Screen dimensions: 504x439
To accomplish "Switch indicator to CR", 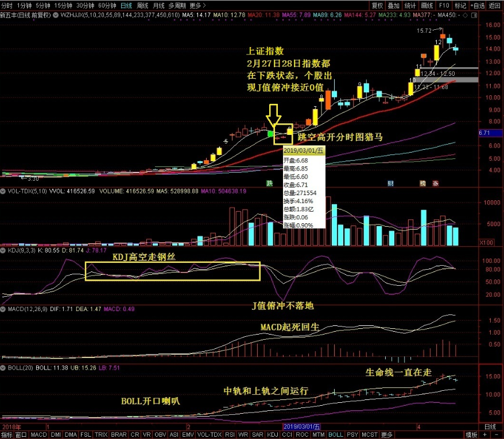I will pyautogui.click(x=135, y=435).
